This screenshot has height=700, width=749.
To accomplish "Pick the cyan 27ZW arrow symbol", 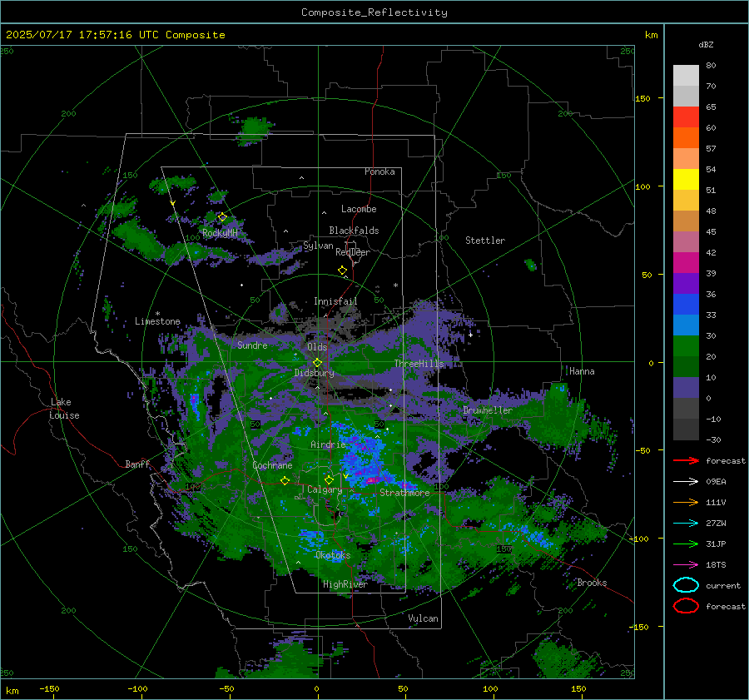I will [686, 524].
